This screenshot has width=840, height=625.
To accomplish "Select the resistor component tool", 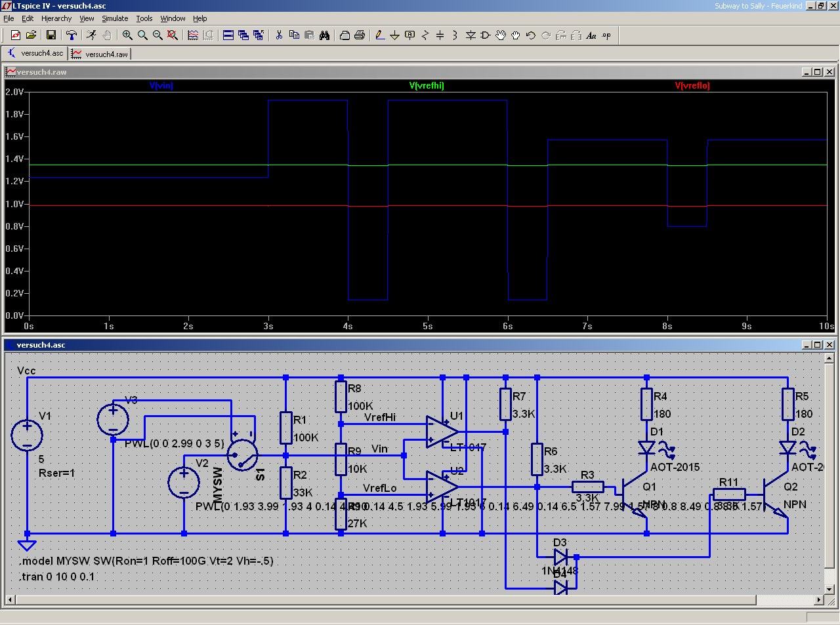I will click(x=425, y=35).
